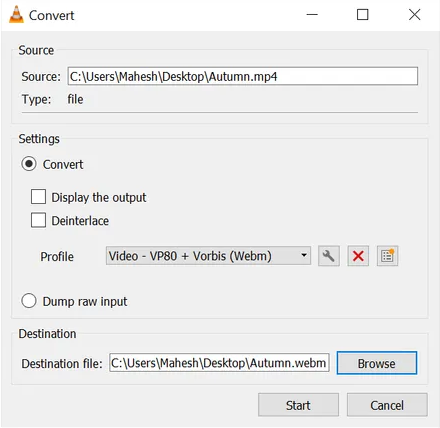Delete selected profile with the red X
Image resolution: width=440 pixels, height=428 pixels.
pos(358,256)
